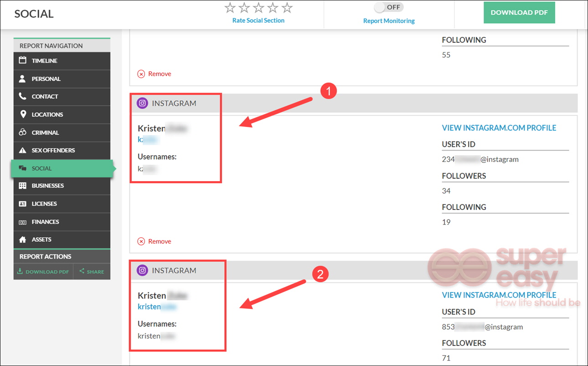Open View Instagram.com Profile for 853 user ID
Screen dimensions: 588x366
coord(499,295)
